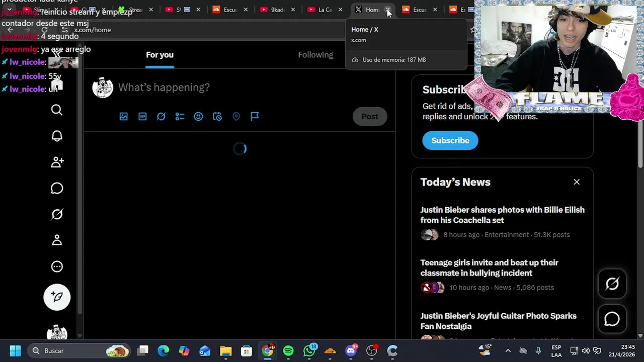
Task: Close the Home / X browser tab
Action: tap(388, 10)
